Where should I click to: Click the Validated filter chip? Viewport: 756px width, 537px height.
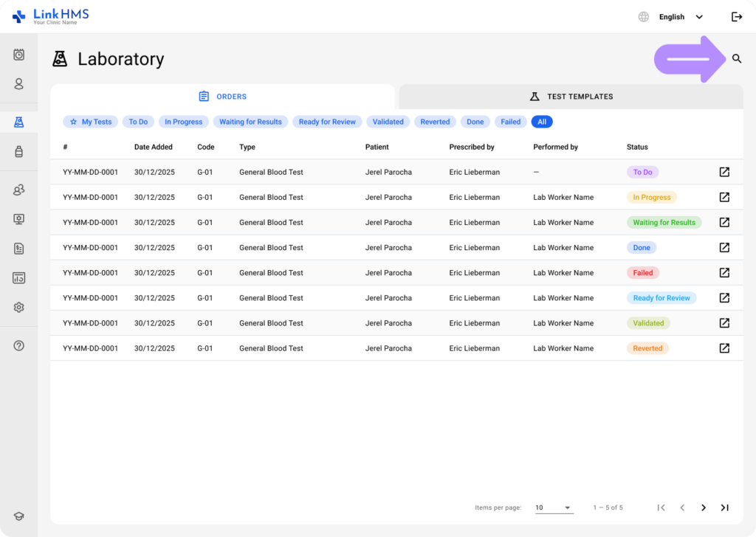coord(388,122)
